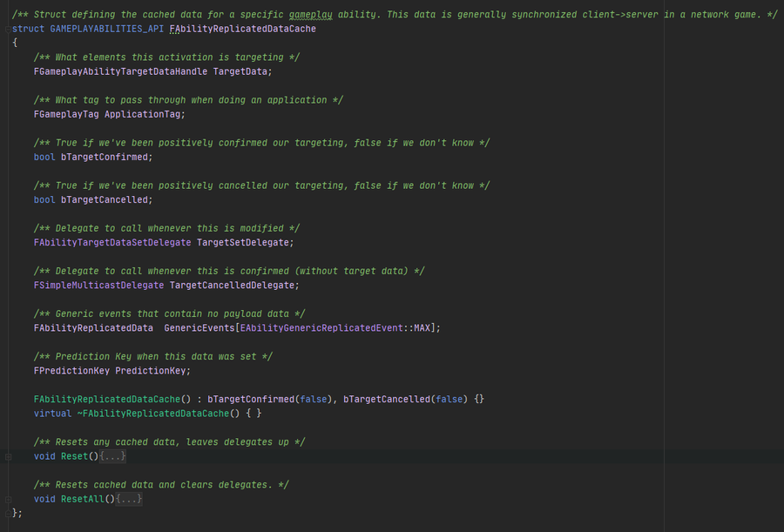Click bTargetConfirmed(false) in the constructor initializer

(x=269, y=400)
